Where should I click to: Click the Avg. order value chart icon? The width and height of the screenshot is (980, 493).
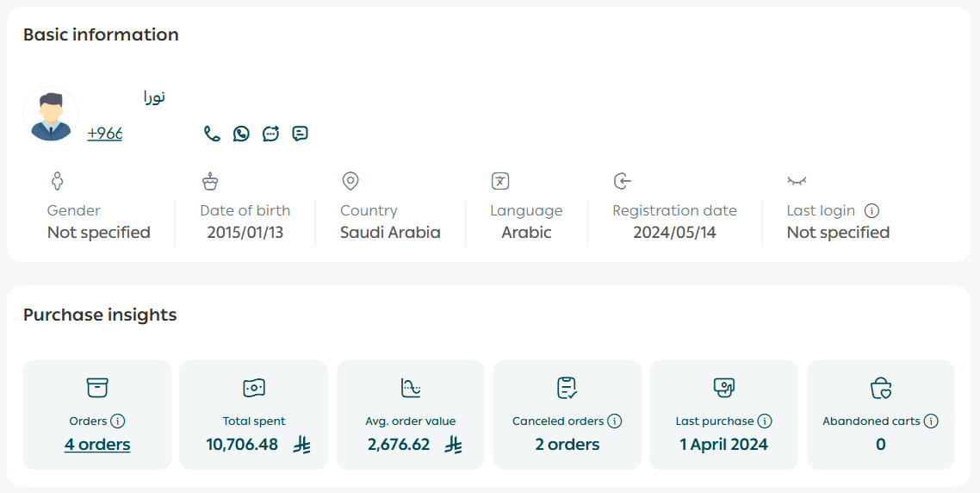pyautogui.click(x=411, y=388)
